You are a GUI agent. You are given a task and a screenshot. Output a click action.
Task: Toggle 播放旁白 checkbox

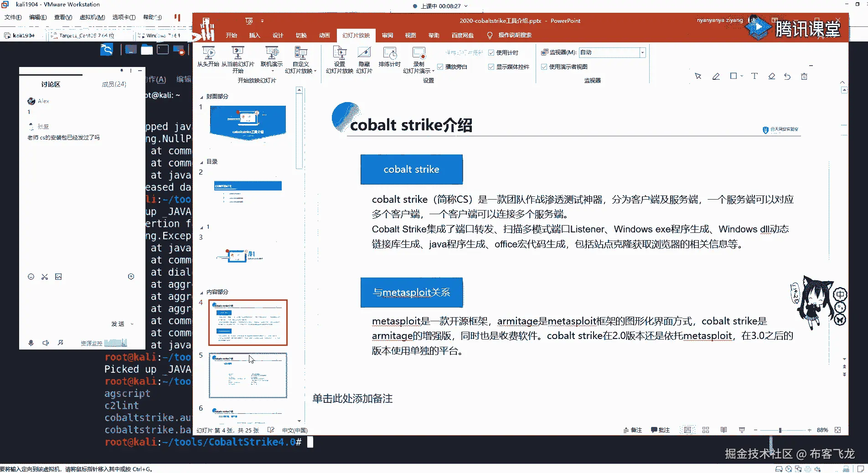coord(440,67)
